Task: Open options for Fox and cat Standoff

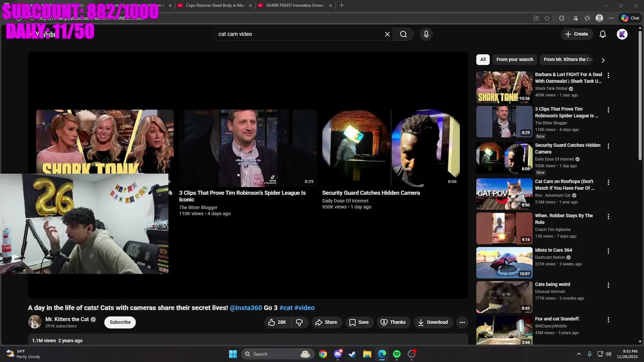Action: point(608,320)
